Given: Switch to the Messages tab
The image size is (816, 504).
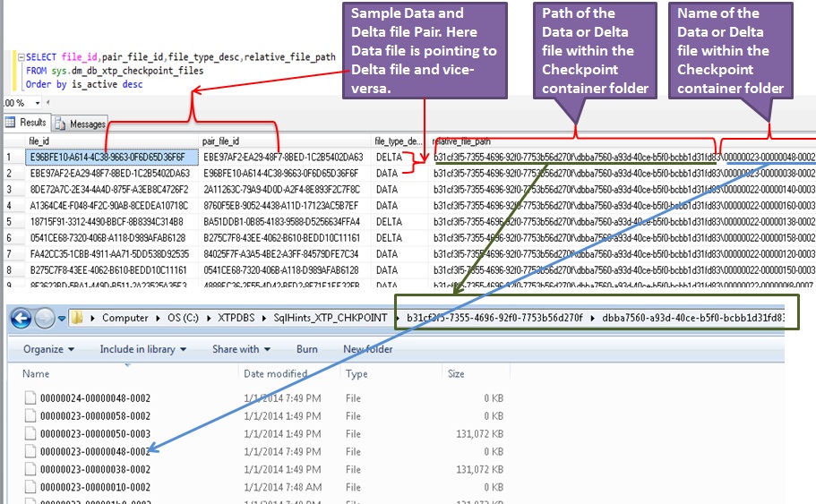Looking at the screenshot, I should tap(81, 124).
